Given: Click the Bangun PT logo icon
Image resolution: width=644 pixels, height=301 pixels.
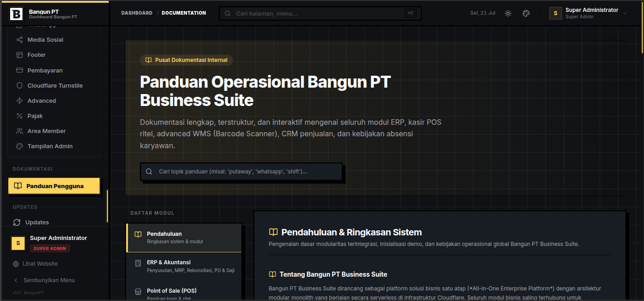Looking at the screenshot, I should coord(16,14).
